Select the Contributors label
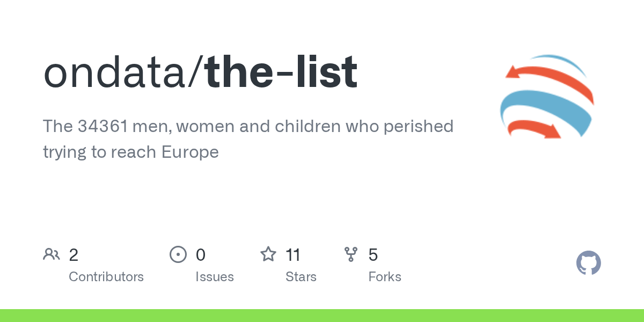 pos(106,277)
